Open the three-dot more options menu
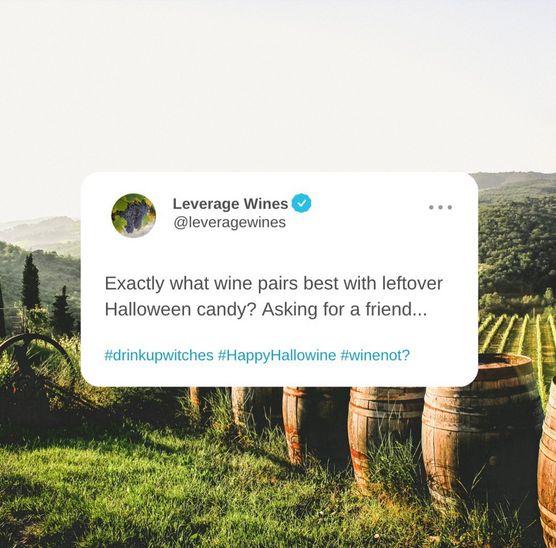The width and height of the screenshot is (556, 548). pyautogui.click(x=440, y=207)
